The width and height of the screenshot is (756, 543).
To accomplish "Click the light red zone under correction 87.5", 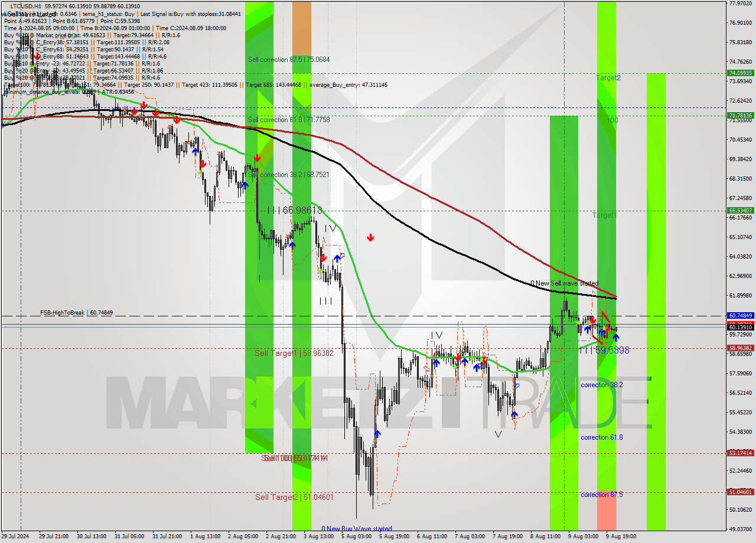I will [607, 511].
